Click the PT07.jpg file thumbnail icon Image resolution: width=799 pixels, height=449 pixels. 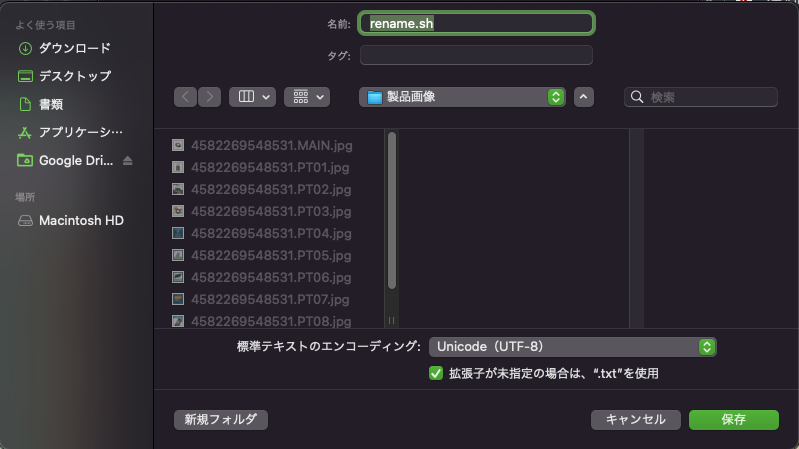coord(178,299)
